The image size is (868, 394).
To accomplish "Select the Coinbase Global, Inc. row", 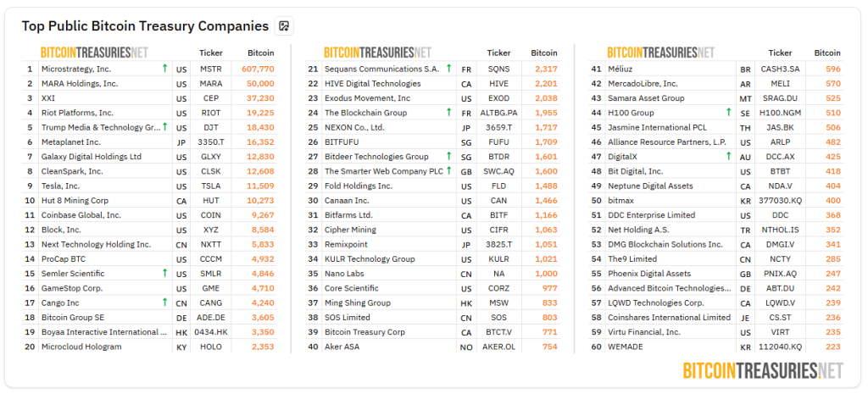I will coord(149,215).
